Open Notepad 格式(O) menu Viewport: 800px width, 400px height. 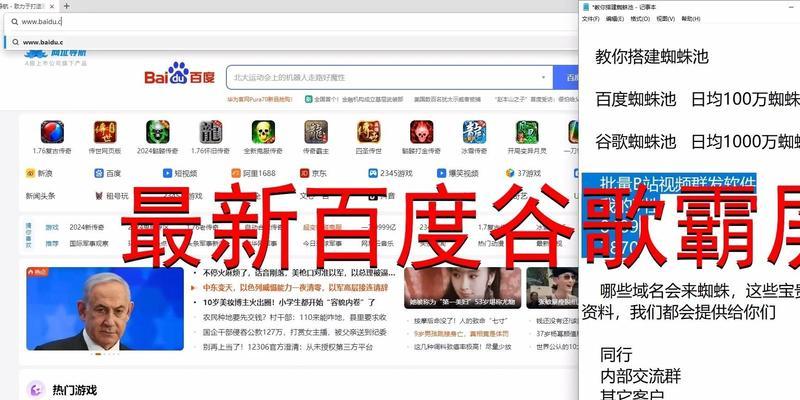point(640,19)
